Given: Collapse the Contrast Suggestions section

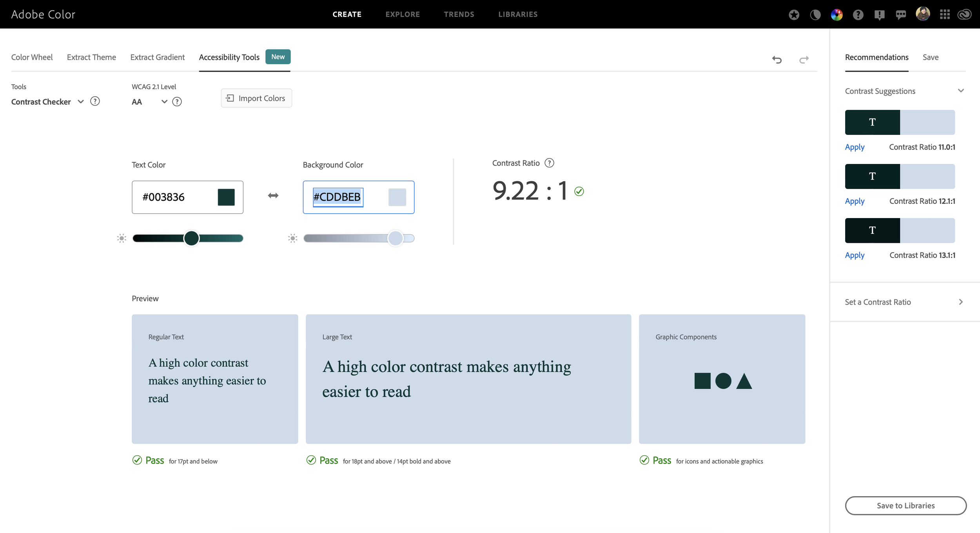Looking at the screenshot, I should [960, 91].
